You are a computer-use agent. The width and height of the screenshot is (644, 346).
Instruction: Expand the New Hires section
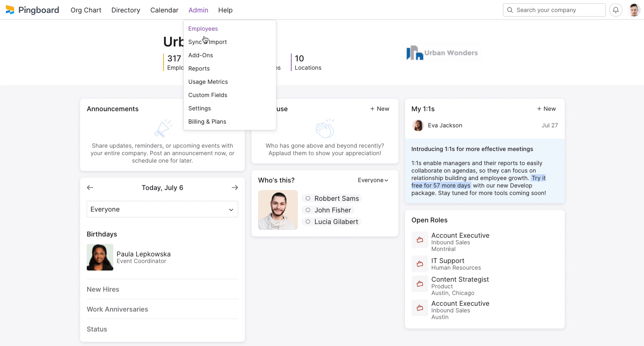tap(103, 289)
